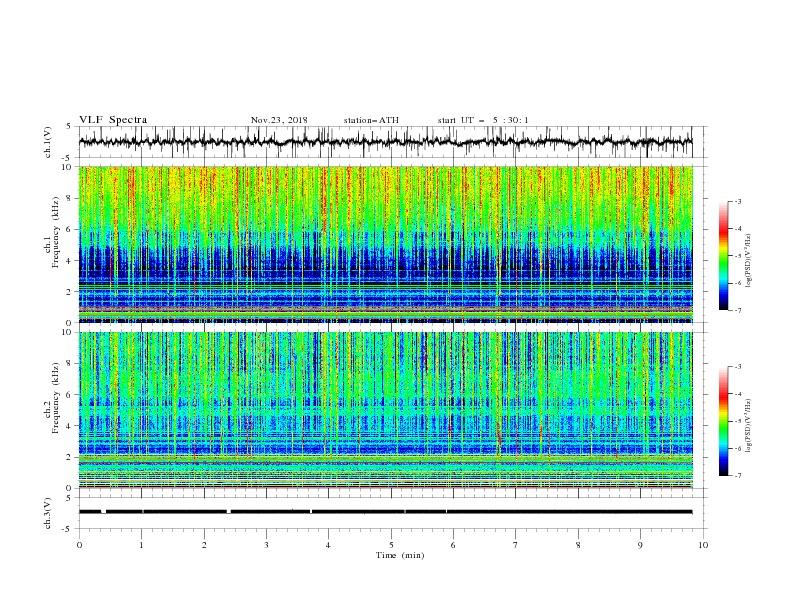Click the log(PSD) label of ch.1 colorbar

[749, 261]
